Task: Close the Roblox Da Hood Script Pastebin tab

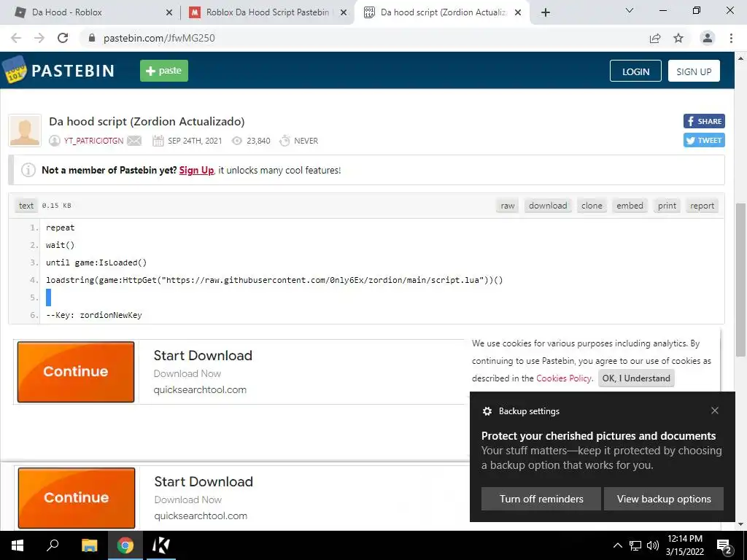Action: (344, 13)
